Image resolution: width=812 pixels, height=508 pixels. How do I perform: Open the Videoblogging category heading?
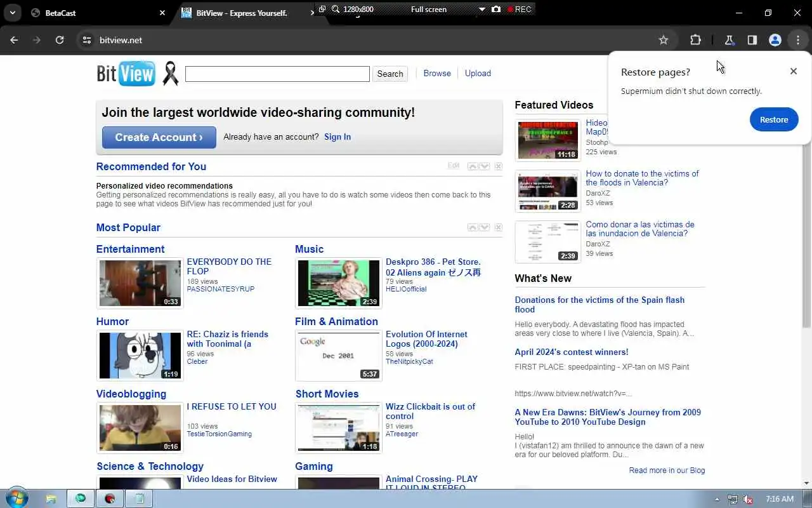tap(131, 394)
